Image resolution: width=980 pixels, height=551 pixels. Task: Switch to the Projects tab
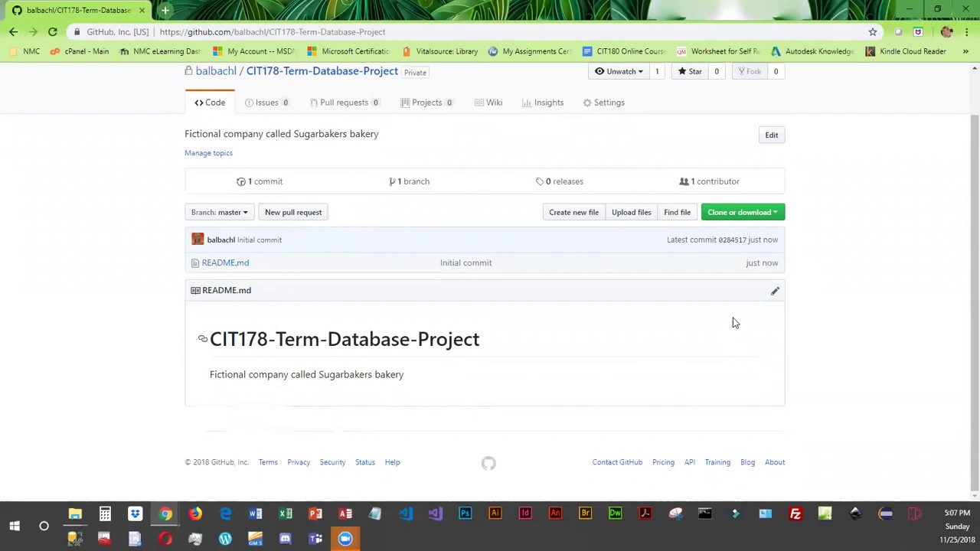[426, 103]
